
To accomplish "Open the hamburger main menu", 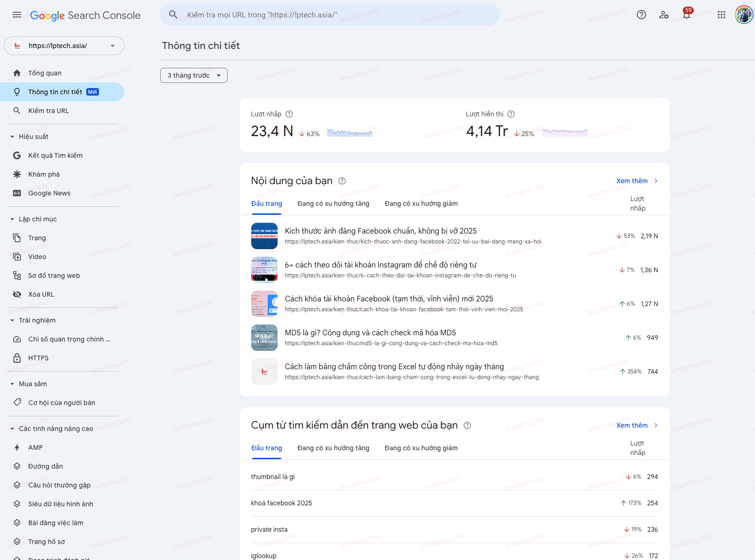I will (x=17, y=15).
